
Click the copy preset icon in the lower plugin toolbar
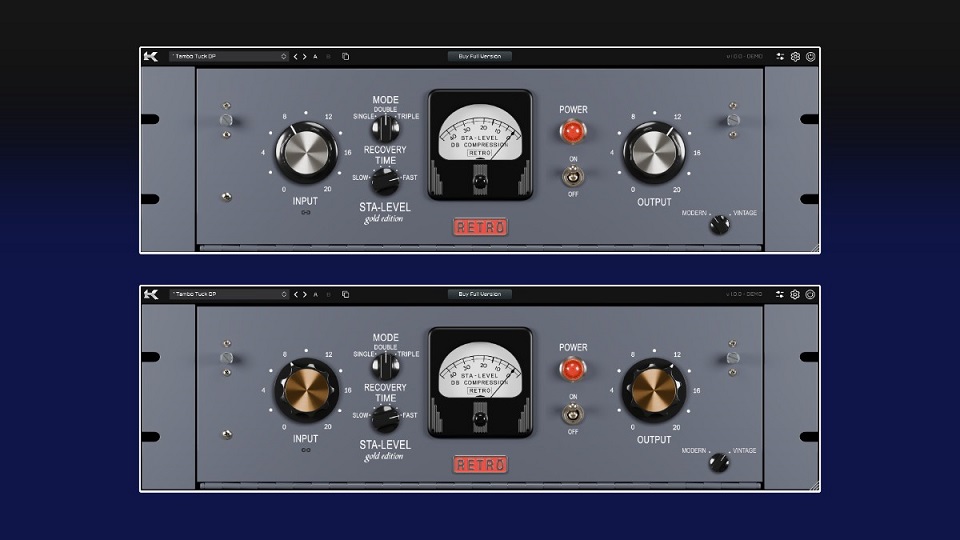click(x=345, y=295)
